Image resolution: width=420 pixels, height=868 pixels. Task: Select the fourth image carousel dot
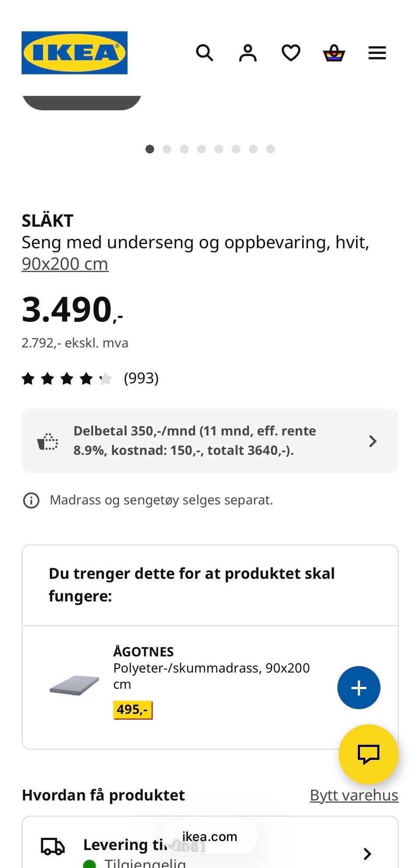(201, 149)
